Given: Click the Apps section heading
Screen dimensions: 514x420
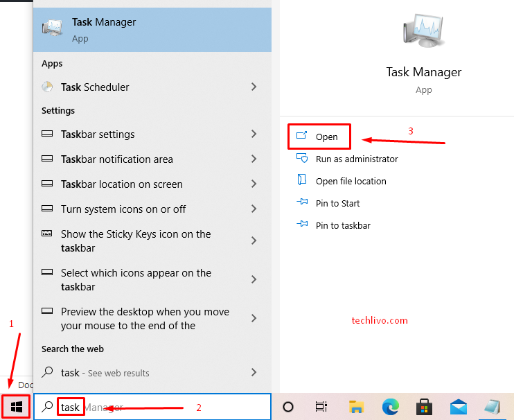Looking at the screenshot, I should tap(52, 64).
